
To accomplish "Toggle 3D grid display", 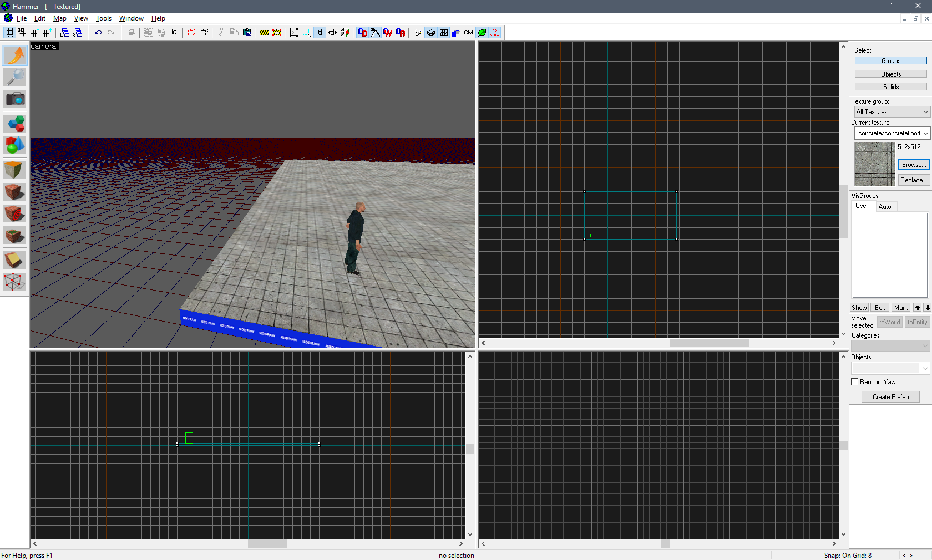I will (22, 33).
